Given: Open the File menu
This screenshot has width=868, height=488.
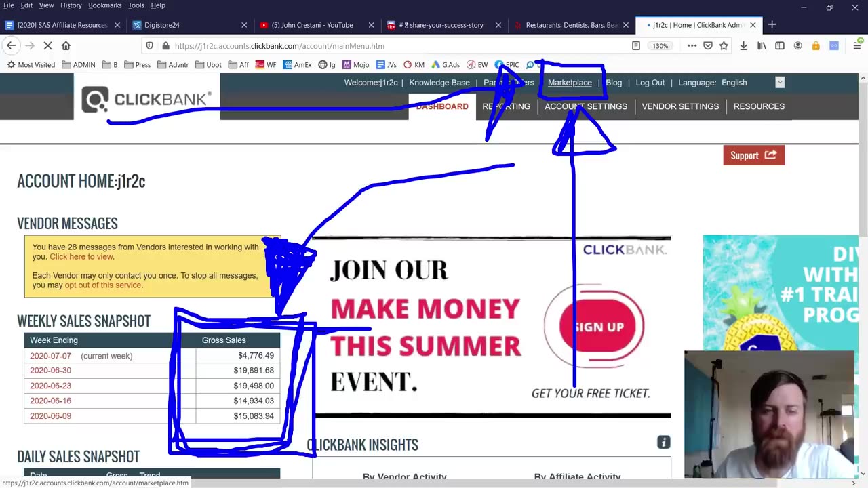Looking at the screenshot, I should coord(7,5).
